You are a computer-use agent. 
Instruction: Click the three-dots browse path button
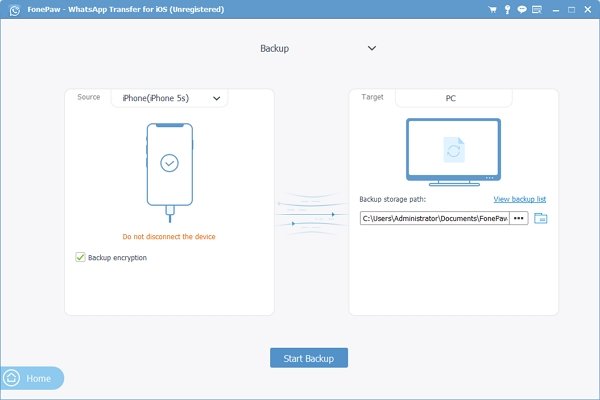click(518, 218)
